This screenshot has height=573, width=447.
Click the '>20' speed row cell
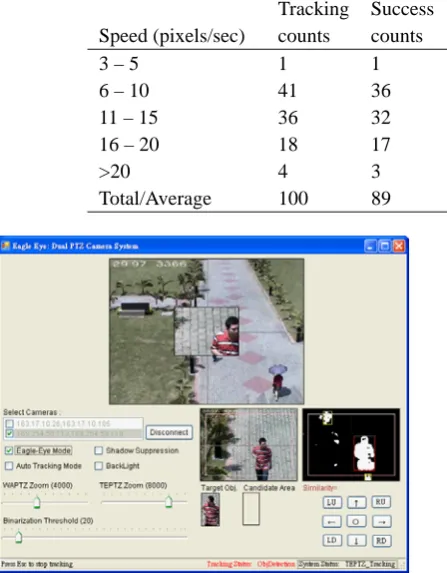(114, 172)
